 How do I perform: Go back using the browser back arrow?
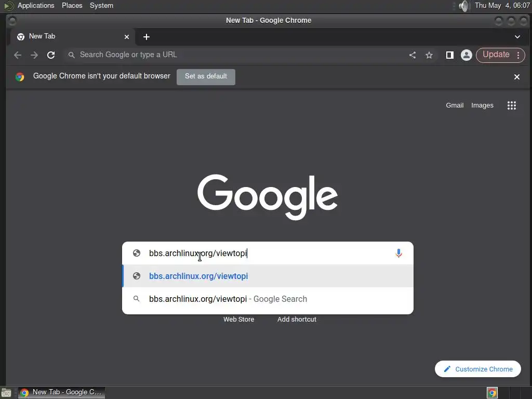click(18, 55)
